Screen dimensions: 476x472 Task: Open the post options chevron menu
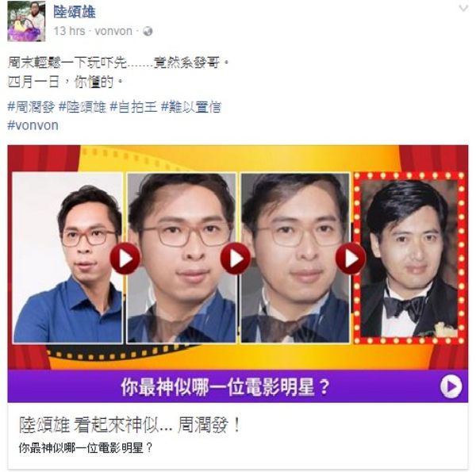pos(463,8)
